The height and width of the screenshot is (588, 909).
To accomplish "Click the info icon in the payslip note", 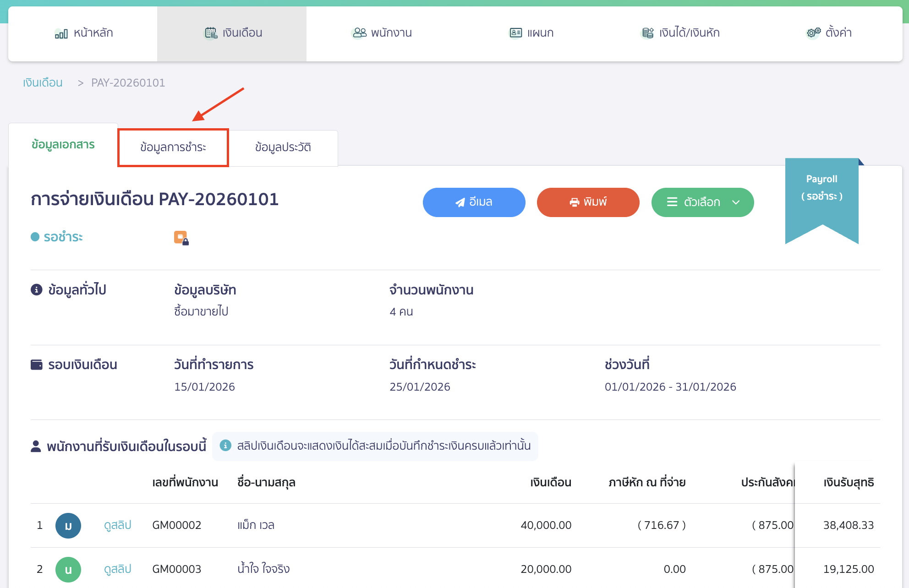I will [225, 445].
